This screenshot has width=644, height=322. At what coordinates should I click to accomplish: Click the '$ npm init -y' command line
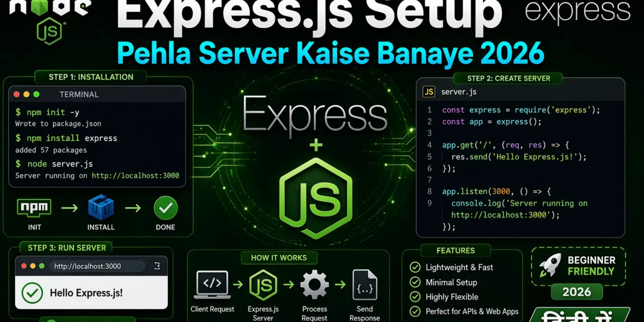pyautogui.click(x=47, y=112)
